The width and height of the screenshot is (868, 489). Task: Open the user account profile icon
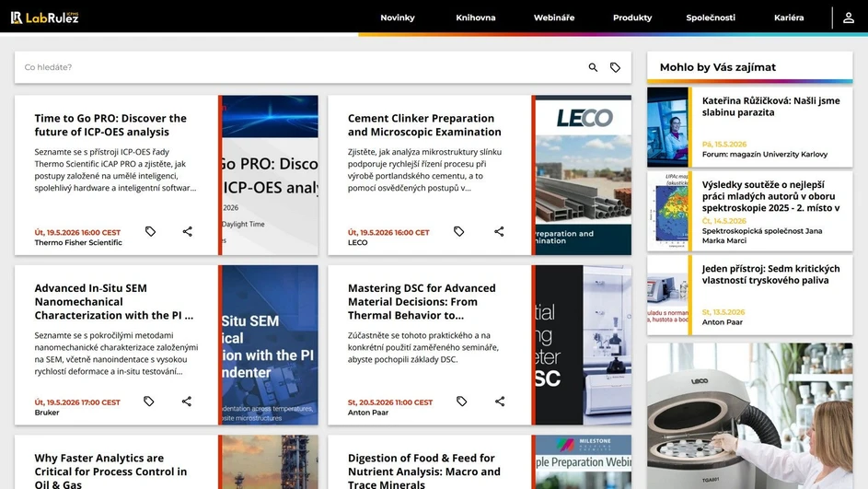tap(848, 17)
